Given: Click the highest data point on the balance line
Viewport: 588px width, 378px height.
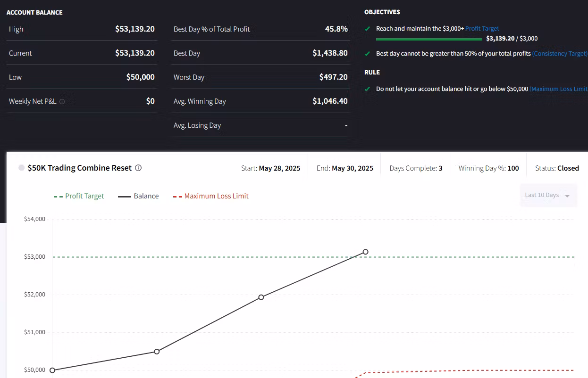Looking at the screenshot, I should click(365, 252).
